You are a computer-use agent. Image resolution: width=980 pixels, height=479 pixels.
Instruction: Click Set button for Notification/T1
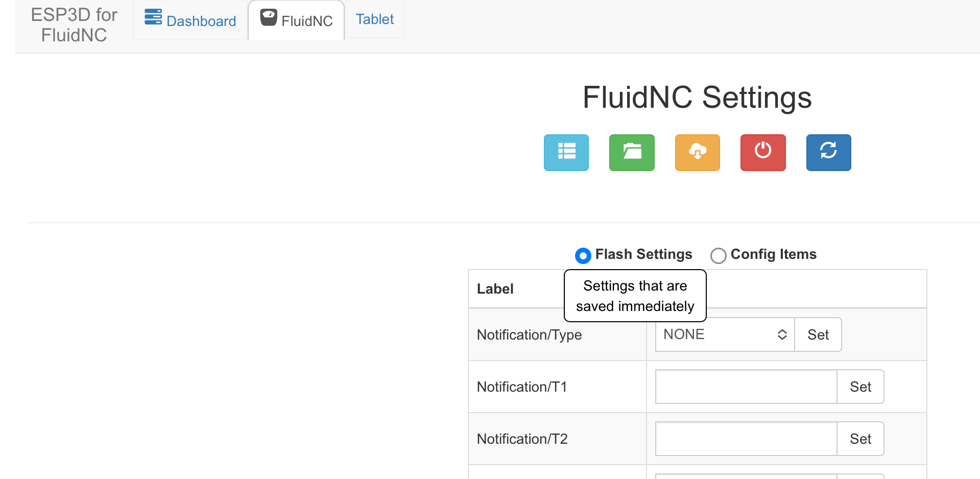pos(860,387)
